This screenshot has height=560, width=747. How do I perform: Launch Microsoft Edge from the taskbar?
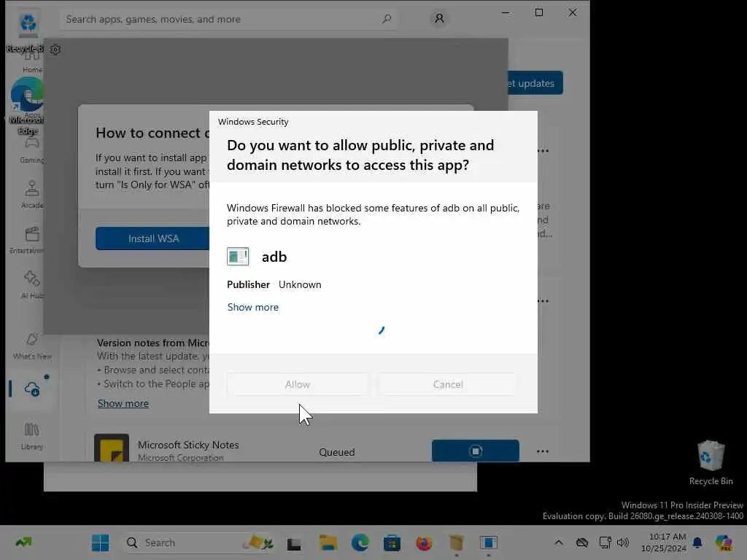pos(360,542)
